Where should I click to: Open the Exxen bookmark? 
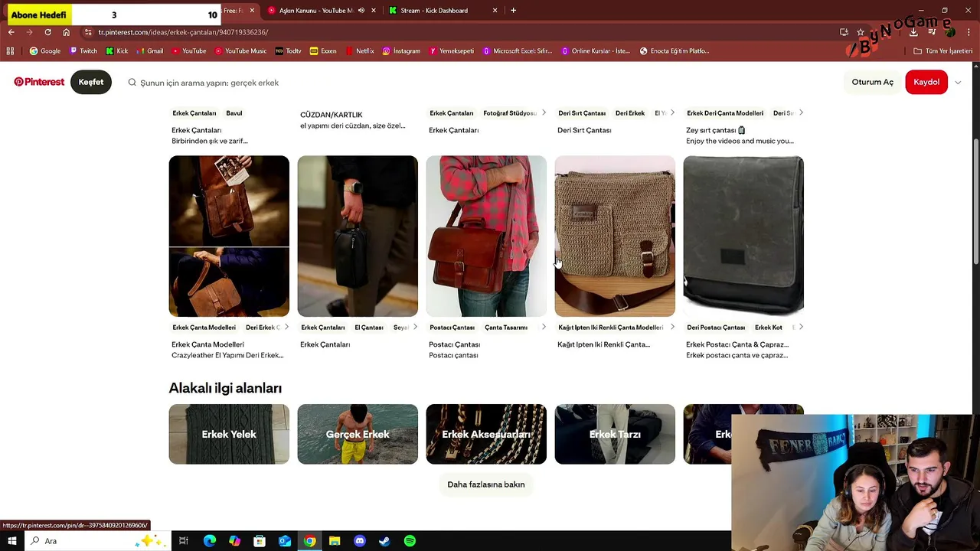323,51
